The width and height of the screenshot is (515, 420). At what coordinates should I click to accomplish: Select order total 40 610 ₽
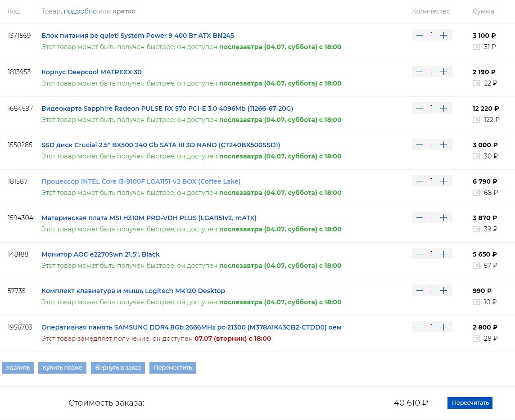[x=411, y=403]
